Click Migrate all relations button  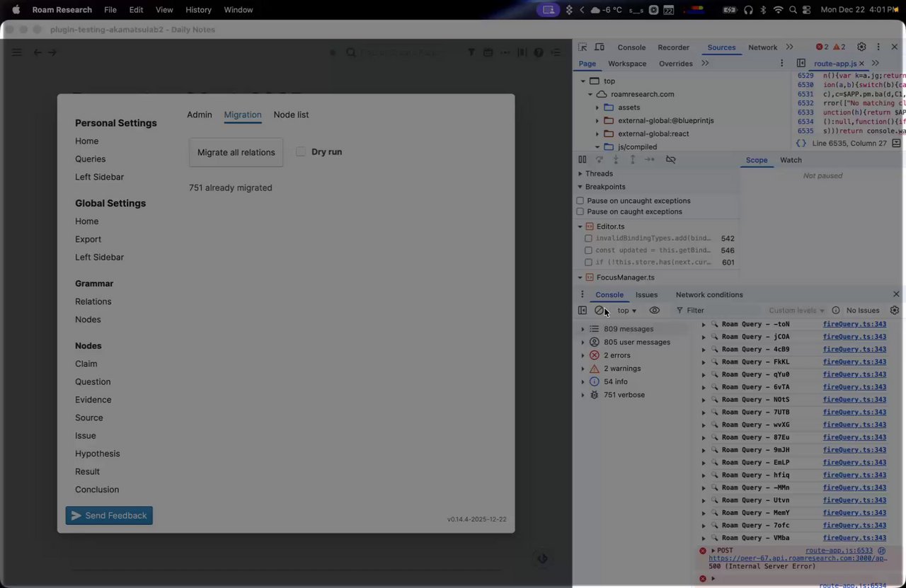pyautogui.click(x=236, y=152)
